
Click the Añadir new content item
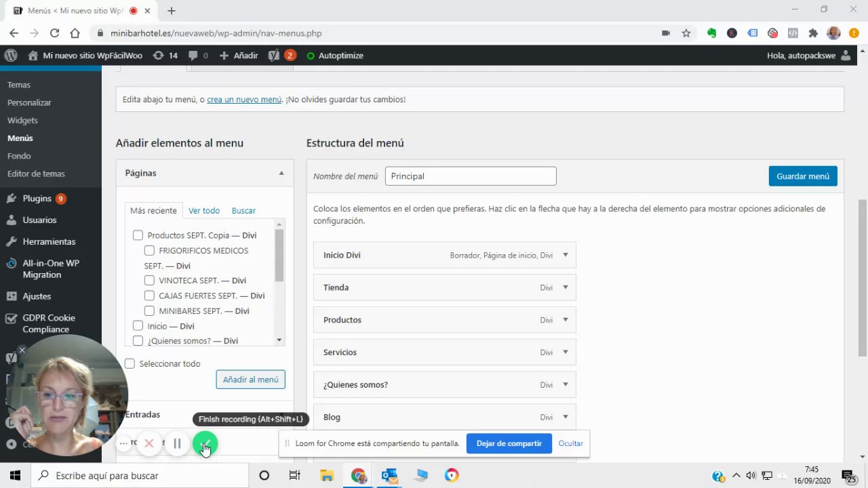pyautogui.click(x=238, y=56)
